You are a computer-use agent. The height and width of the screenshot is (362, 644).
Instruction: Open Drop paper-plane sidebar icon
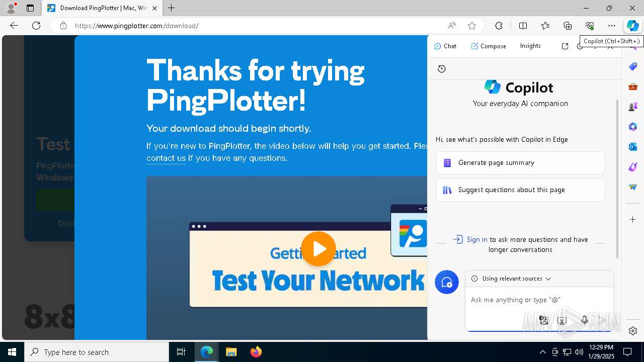[633, 187]
